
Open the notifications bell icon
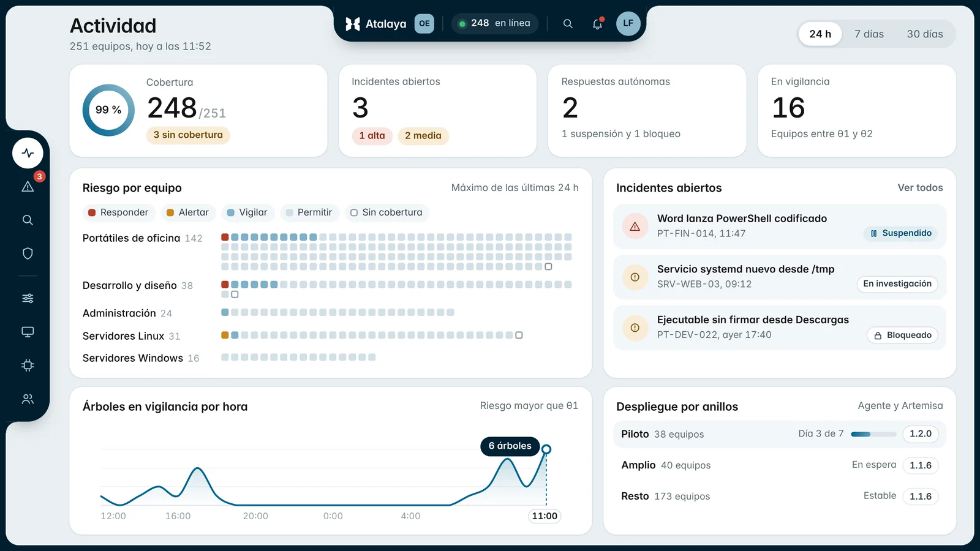[597, 24]
